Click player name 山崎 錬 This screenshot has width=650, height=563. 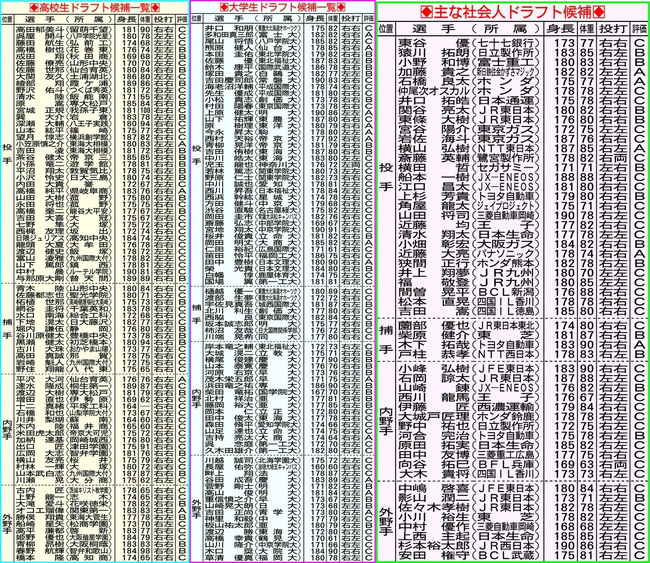pos(434,388)
